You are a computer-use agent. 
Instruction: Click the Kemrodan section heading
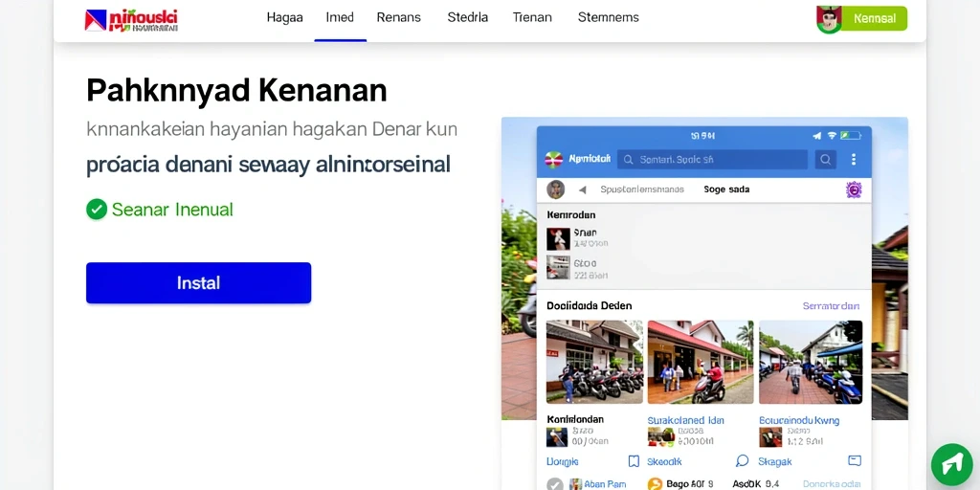click(x=571, y=214)
